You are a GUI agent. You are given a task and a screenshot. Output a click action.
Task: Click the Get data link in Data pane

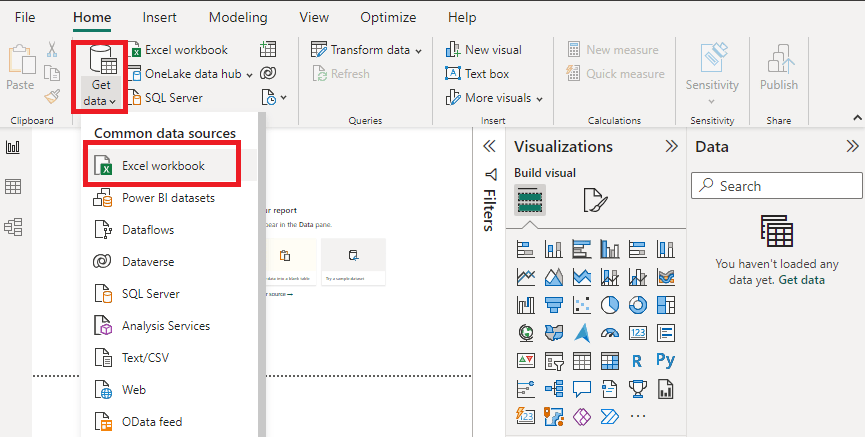tap(802, 280)
